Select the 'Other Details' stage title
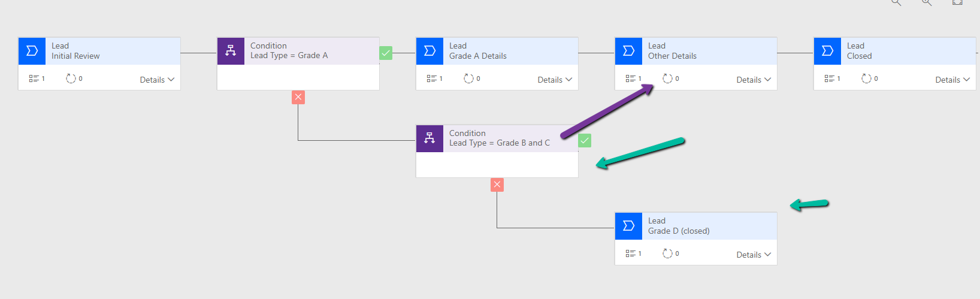This screenshot has width=980, height=299. point(672,56)
